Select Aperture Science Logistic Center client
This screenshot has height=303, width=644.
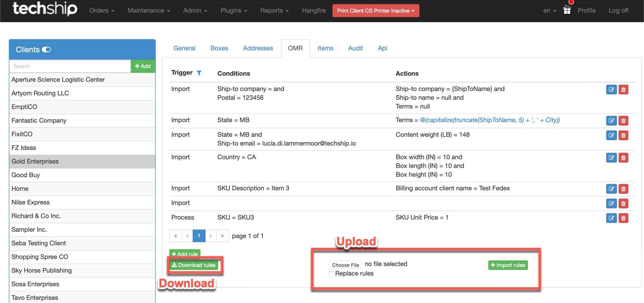(x=82, y=80)
